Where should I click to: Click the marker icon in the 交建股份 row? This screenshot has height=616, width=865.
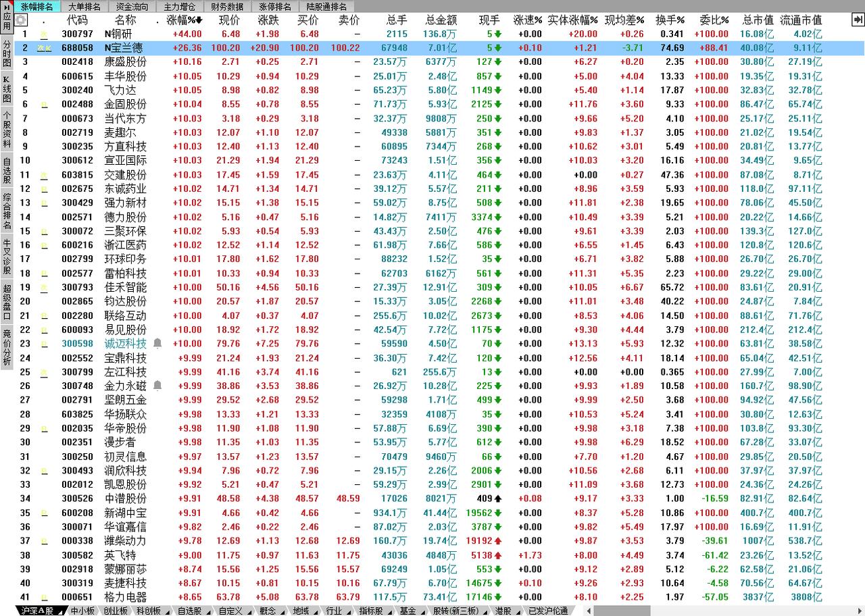(44, 175)
